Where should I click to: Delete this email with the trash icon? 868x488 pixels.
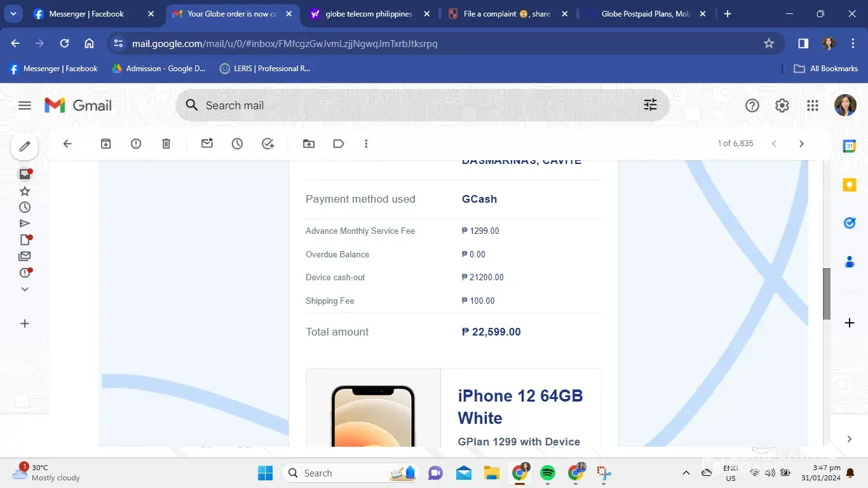(166, 144)
